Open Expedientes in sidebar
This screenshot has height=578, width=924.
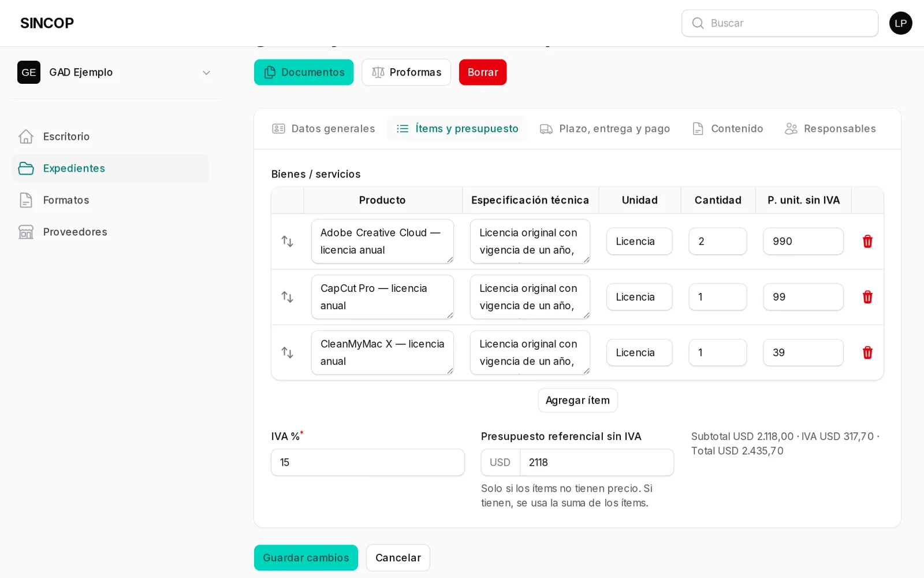[110, 168]
